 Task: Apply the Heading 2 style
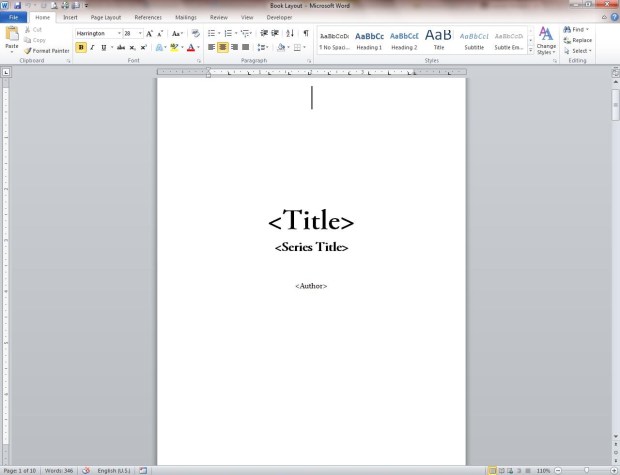click(x=404, y=40)
